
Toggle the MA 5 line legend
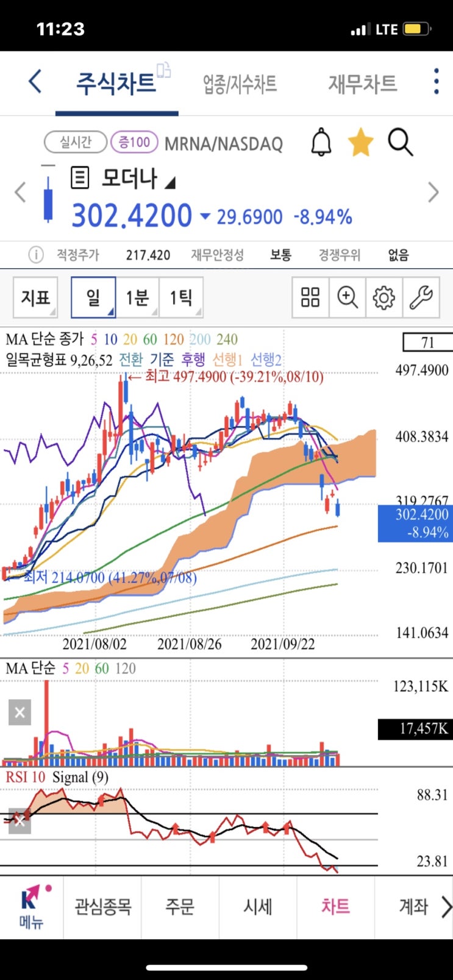(x=94, y=339)
